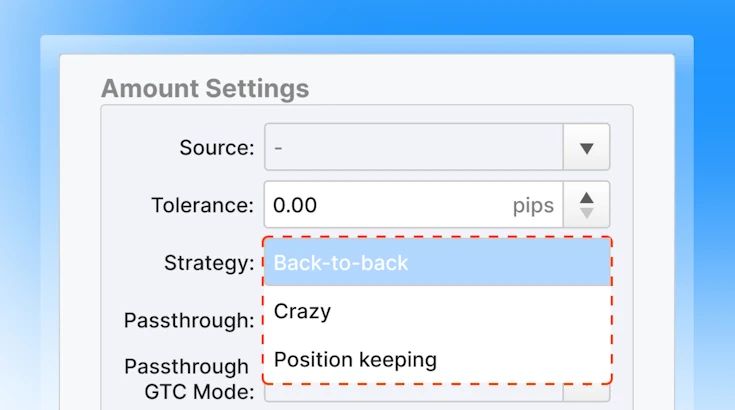The image size is (735, 410).
Task: Increase Tolerance with the up arrow
Action: 586,198
